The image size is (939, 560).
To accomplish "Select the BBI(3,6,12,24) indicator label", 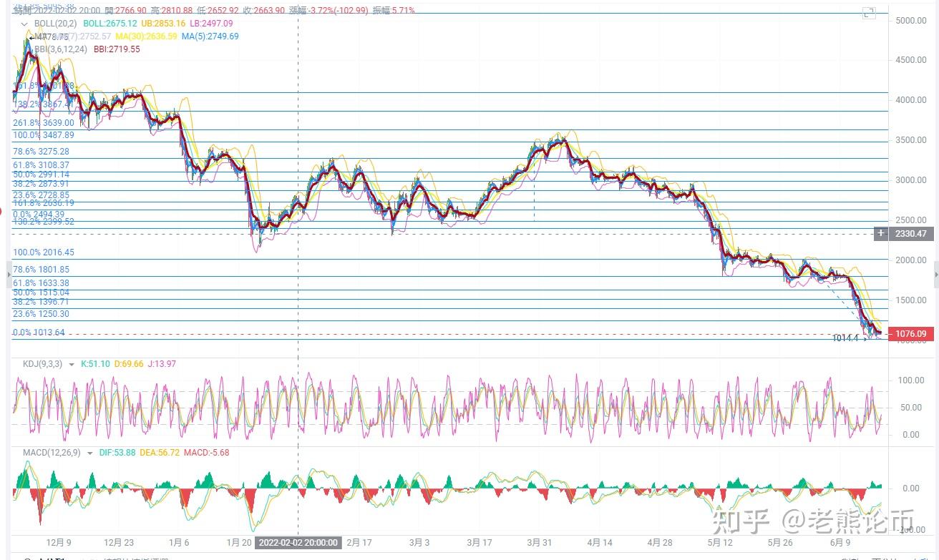I will click(61, 49).
